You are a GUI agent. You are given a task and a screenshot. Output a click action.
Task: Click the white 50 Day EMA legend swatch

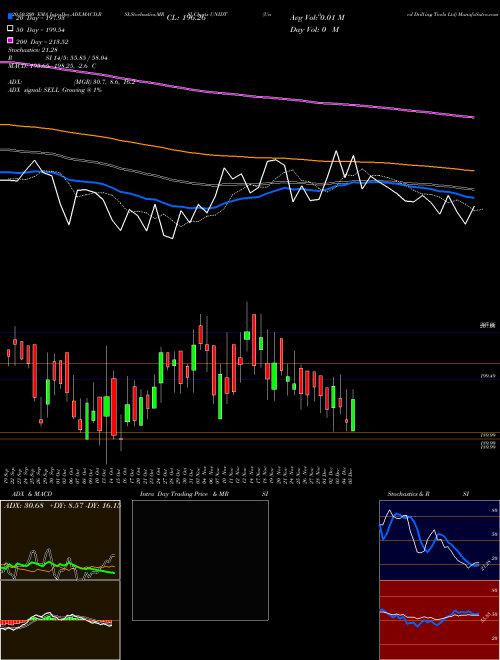(x=10, y=29)
